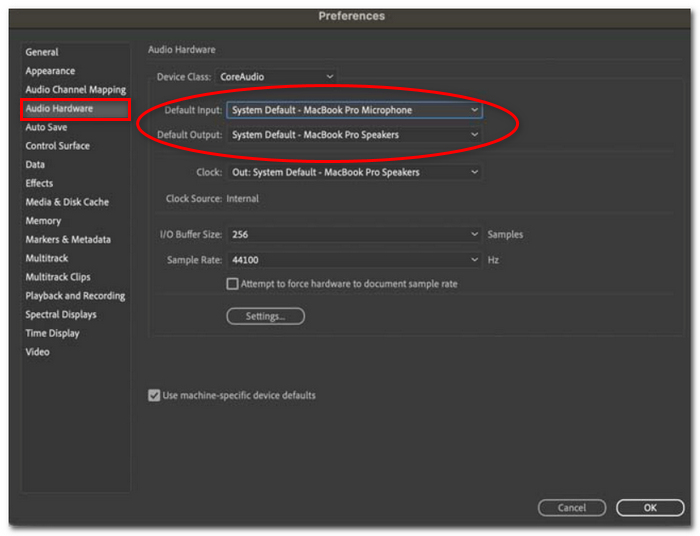
Task: Click the Audio Hardware section heading
Action: [182, 50]
